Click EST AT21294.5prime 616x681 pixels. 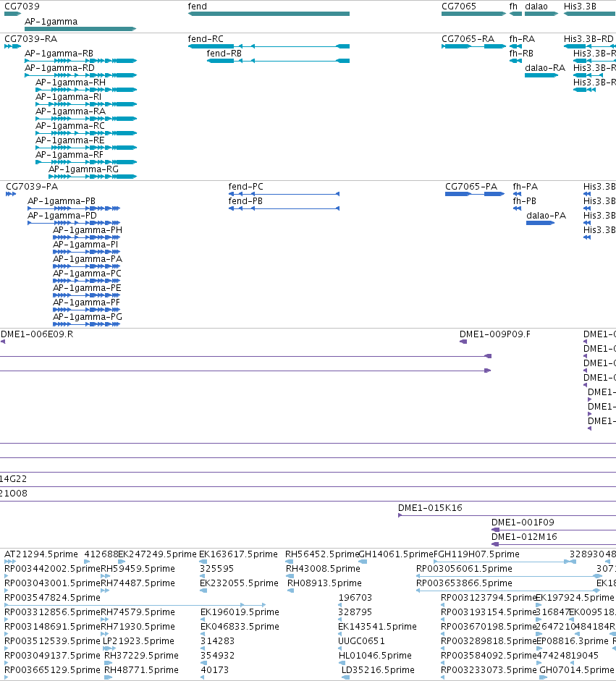(x=10, y=562)
